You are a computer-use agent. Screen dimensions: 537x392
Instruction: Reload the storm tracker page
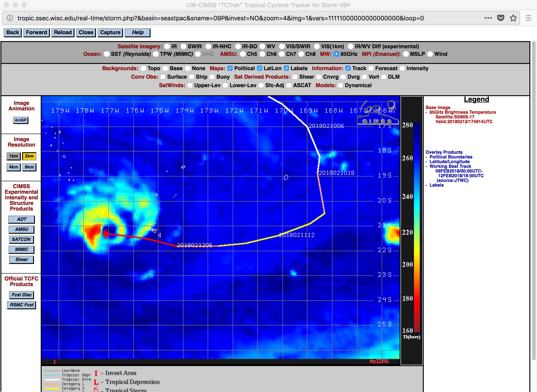click(63, 32)
